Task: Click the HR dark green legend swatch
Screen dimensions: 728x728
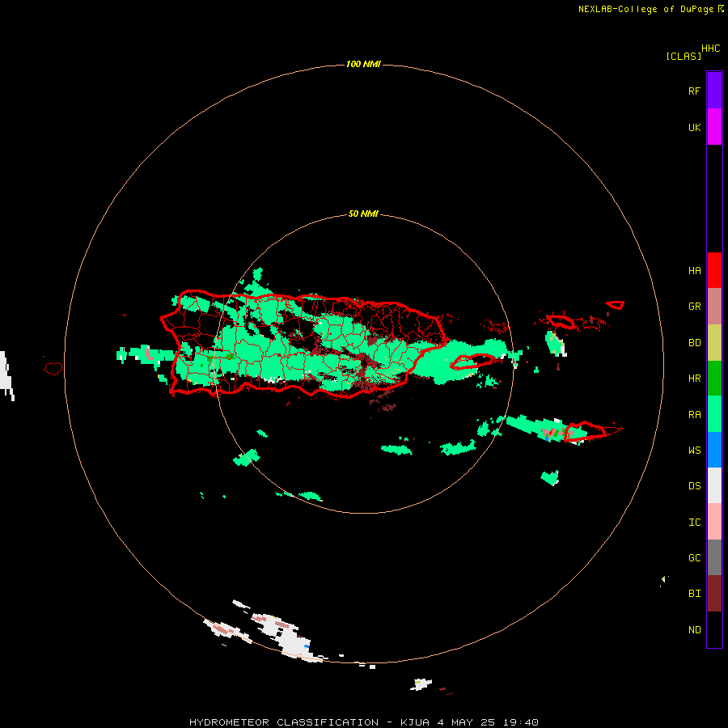Action: tap(714, 379)
